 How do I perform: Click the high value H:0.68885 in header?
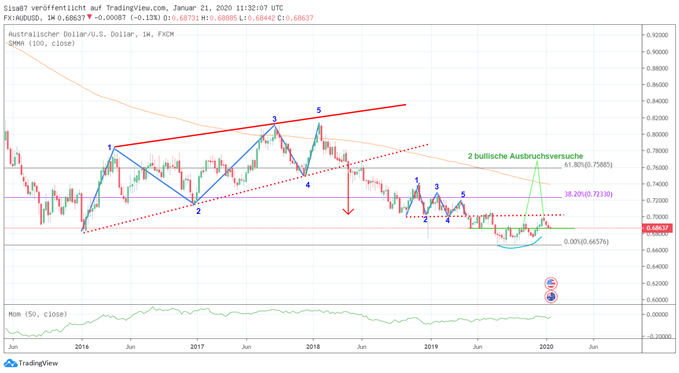point(219,18)
